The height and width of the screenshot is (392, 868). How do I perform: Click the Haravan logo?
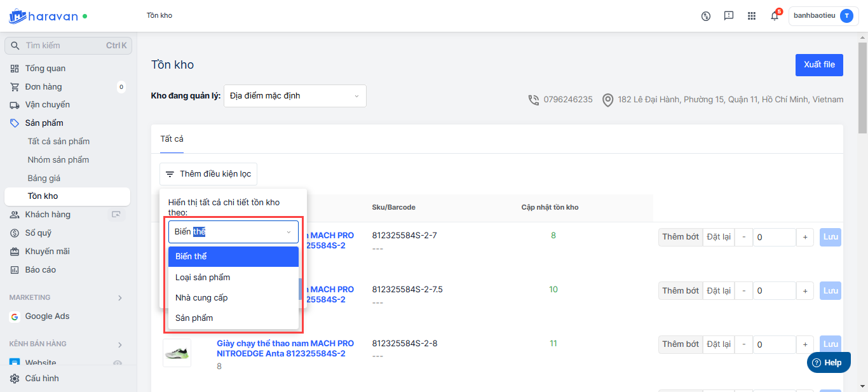[43, 16]
